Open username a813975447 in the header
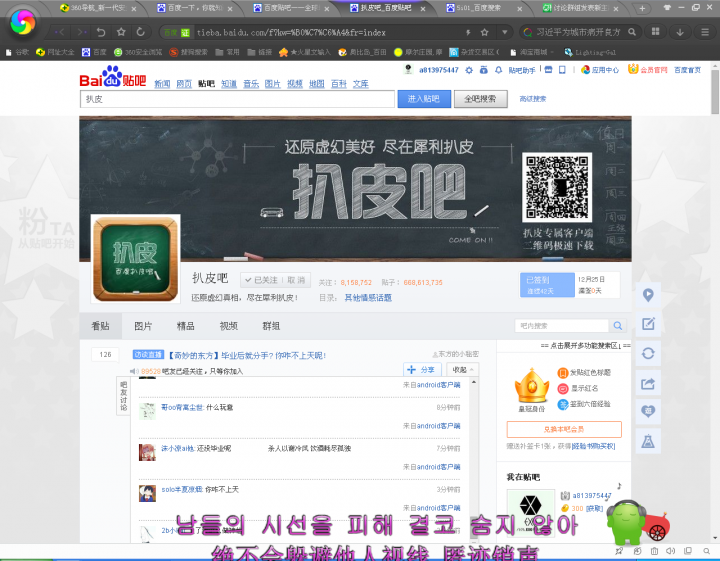The width and height of the screenshot is (720, 561). tap(439, 70)
